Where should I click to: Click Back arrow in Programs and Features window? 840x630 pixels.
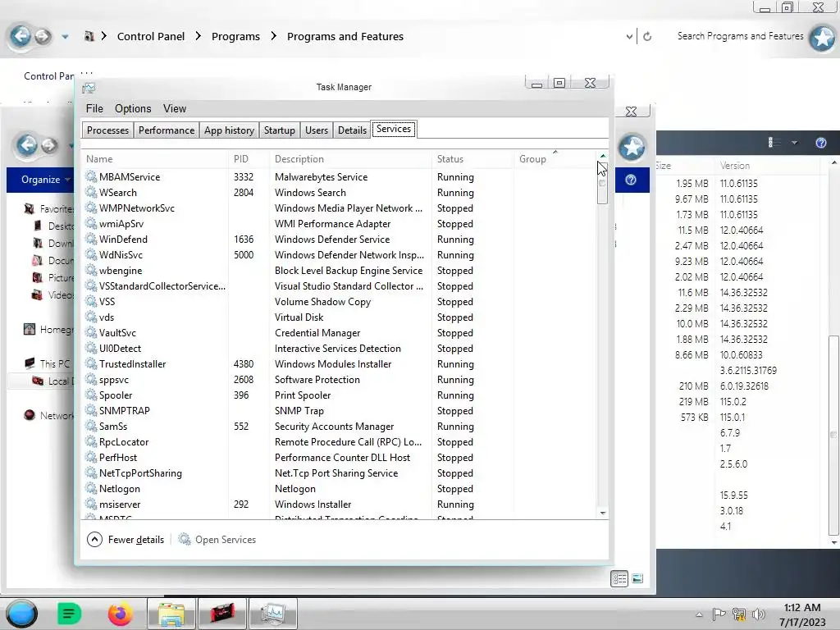[x=21, y=36]
